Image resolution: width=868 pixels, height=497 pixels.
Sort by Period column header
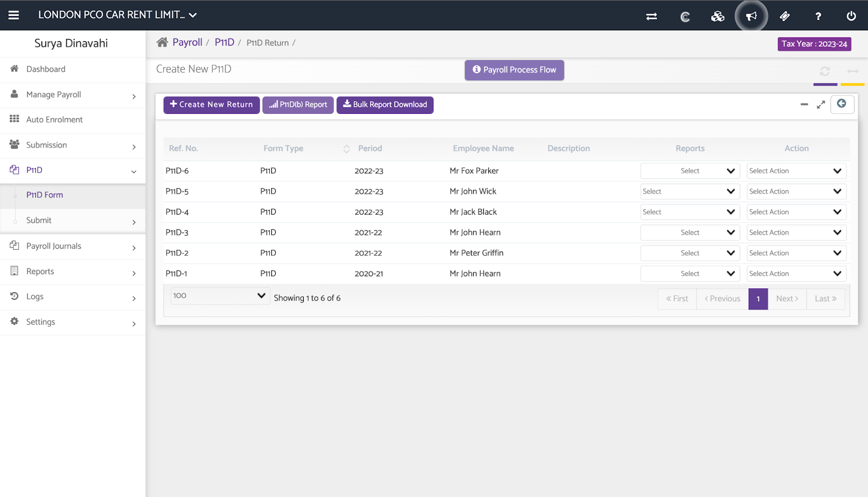(370, 149)
